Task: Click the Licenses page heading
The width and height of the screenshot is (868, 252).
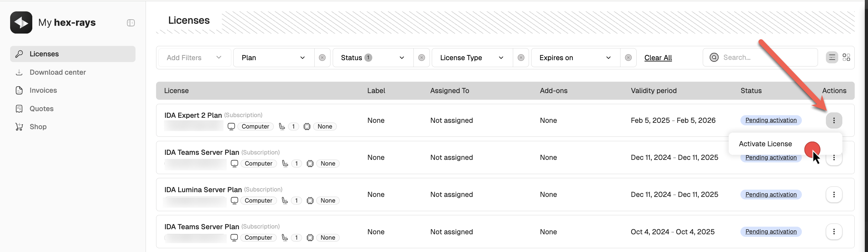Action: point(189,20)
